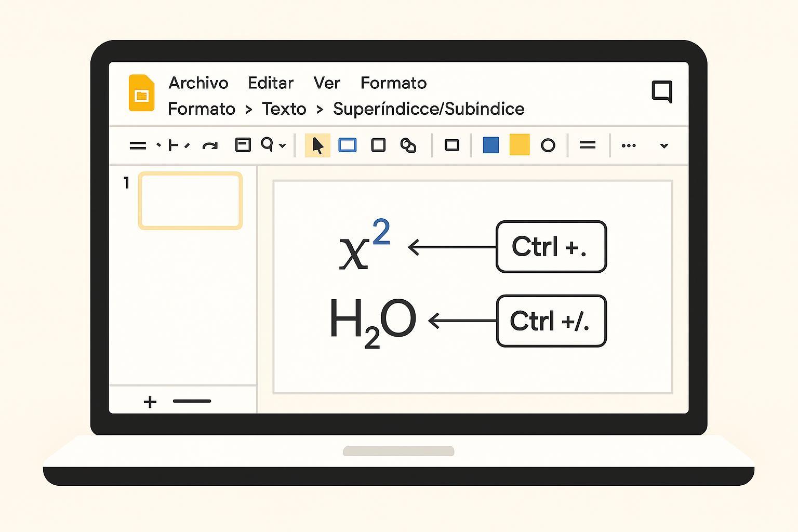Open the Editar menu
The height and width of the screenshot is (532, 798).
pyautogui.click(x=270, y=83)
